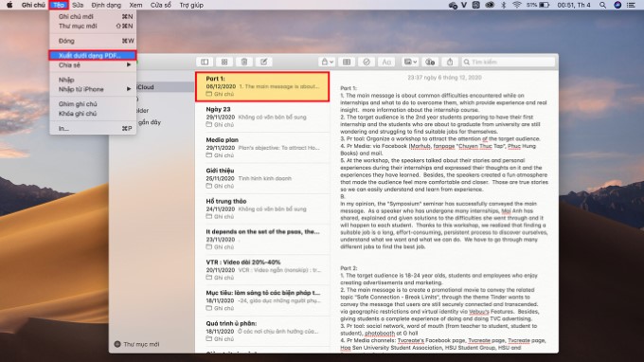Click the menu bar clock 00:51, Th 4
The image size is (644, 362).
point(574,5)
